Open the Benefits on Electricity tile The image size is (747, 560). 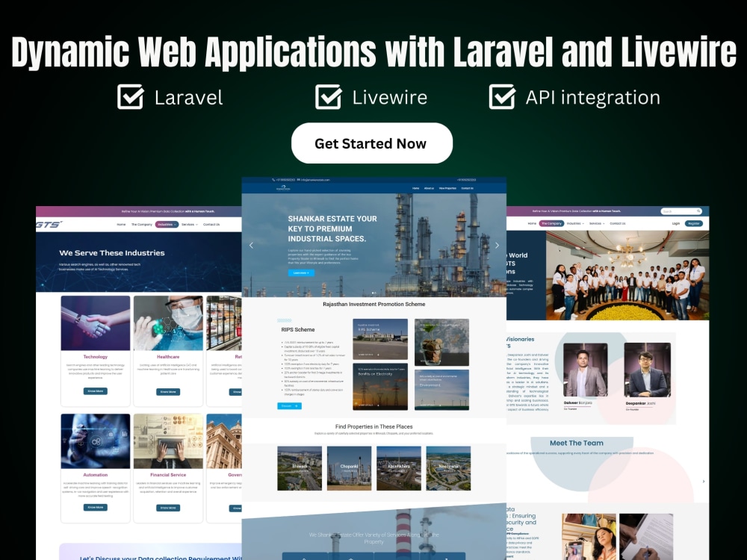(380, 387)
